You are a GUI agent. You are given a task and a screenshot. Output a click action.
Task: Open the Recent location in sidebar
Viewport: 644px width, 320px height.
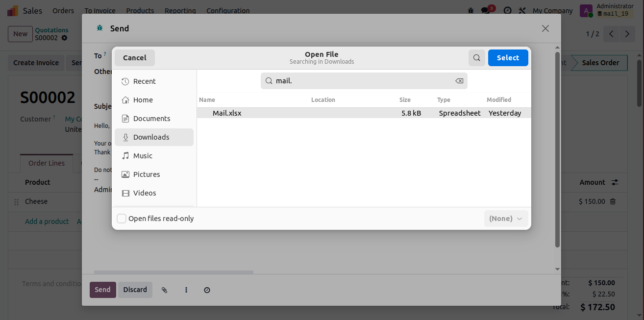coord(154,81)
